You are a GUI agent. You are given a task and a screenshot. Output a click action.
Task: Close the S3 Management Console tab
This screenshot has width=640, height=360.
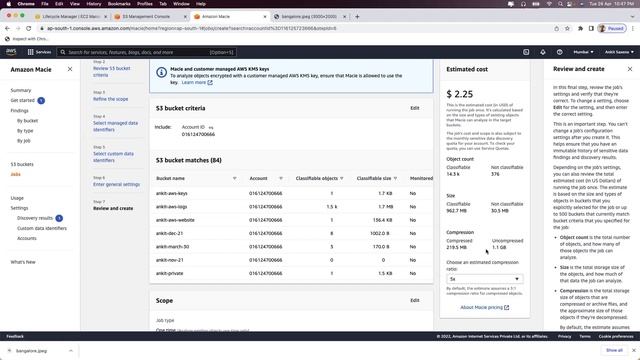185,16
